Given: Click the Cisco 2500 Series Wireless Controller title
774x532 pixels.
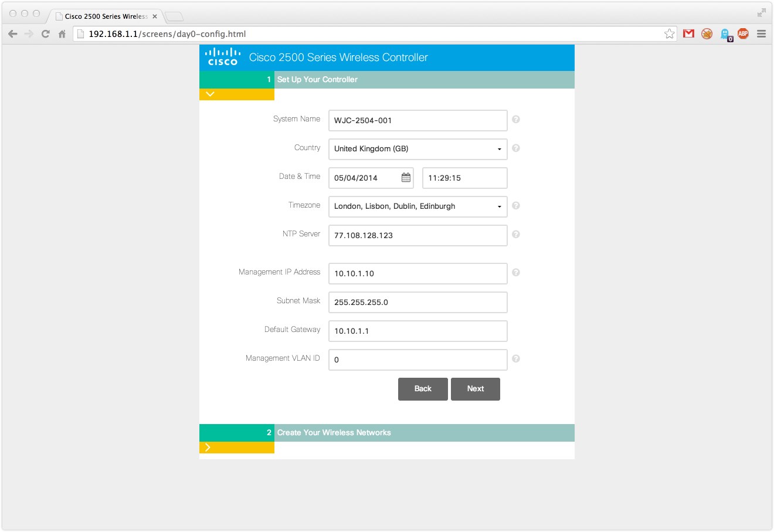Looking at the screenshot, I should click(338, 57).
